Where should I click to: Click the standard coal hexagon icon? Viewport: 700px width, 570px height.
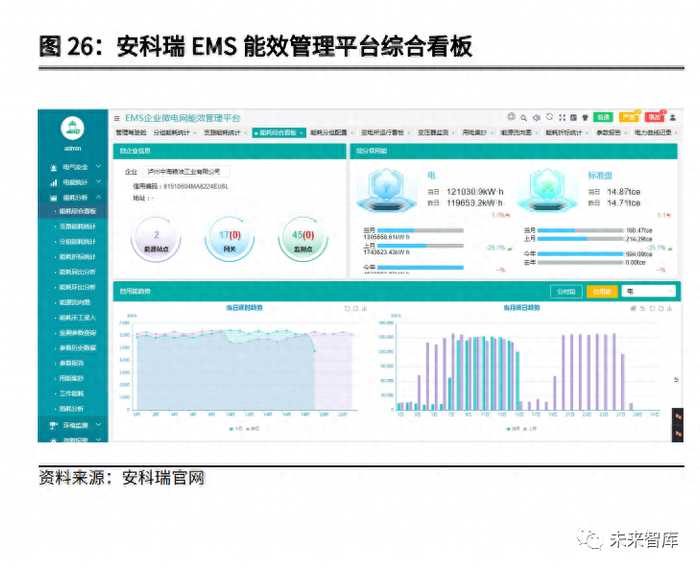pos(547,191)
